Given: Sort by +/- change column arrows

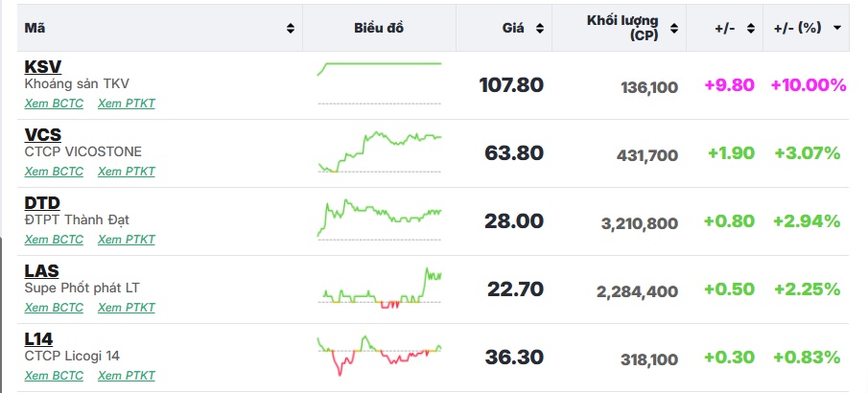Looking at the screenshot, I should pos(750,29).
